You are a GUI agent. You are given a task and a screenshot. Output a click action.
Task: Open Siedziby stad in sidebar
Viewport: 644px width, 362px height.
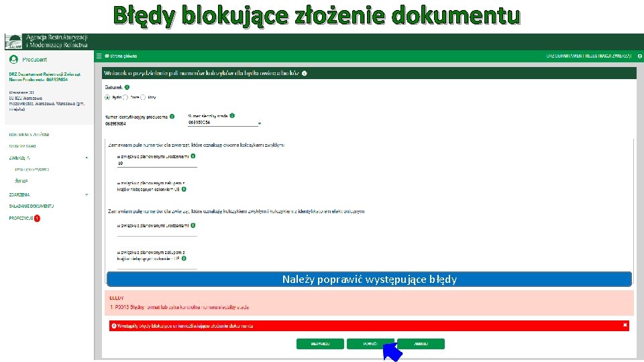click(23, 146)
